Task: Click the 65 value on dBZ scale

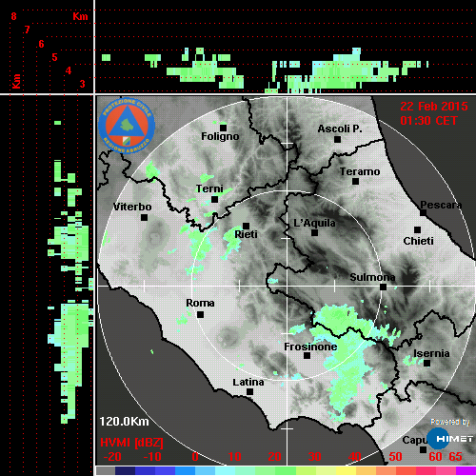Action: point(455,457)
